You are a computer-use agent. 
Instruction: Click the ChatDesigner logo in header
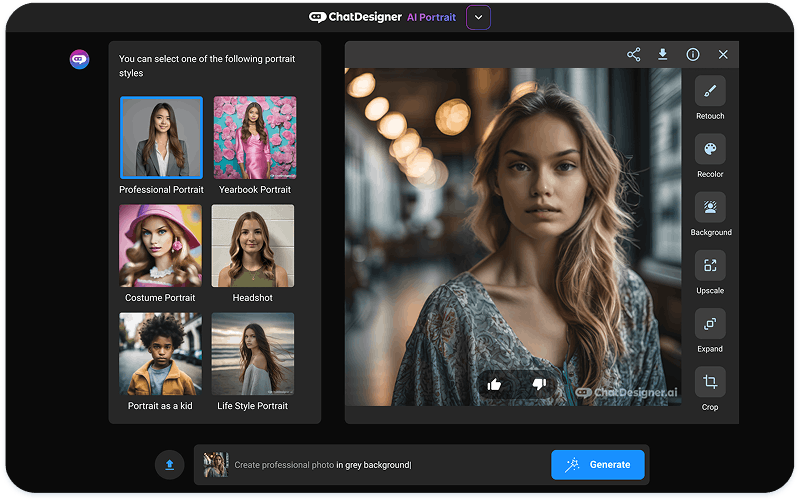pyautogui.click(x=355, y=17)
